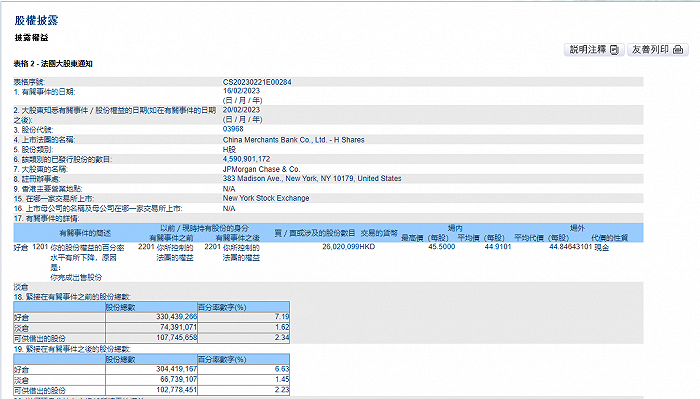Screen dimensions: 700x399
Task: Select percentage 7.19 before event
Action: [282, 317]
